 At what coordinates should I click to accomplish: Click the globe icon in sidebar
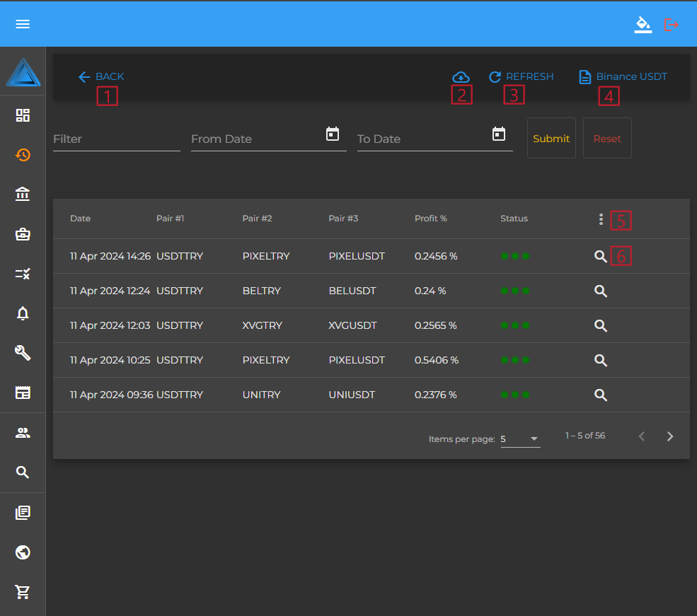(23, 552)
